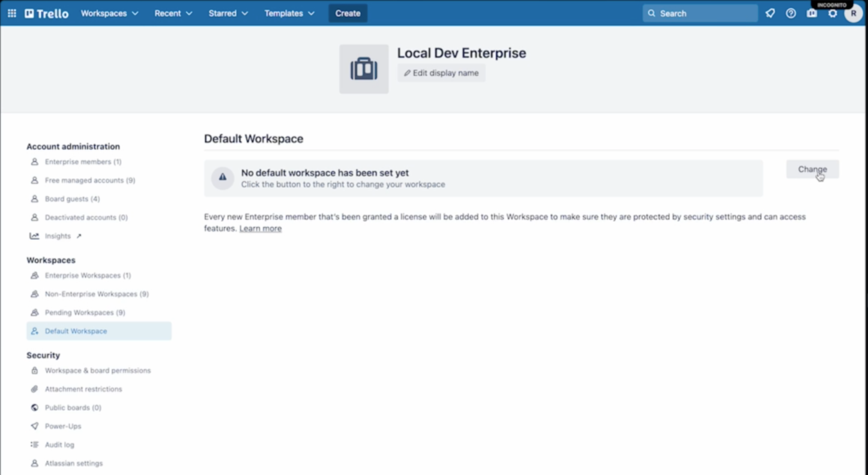Click the Trello logo home link
The height and width of the screenshot is (475, 868).
point(46,13)
